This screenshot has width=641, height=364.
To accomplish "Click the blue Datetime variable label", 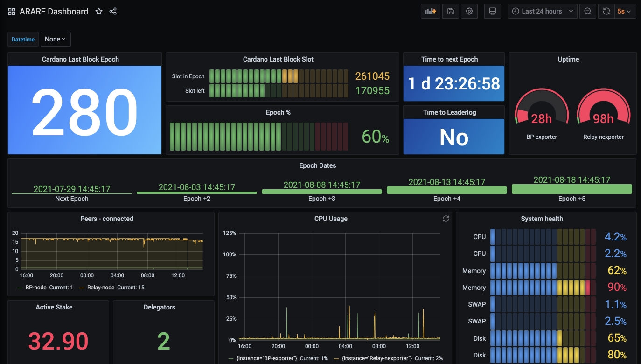I will [x=22, y=39].
